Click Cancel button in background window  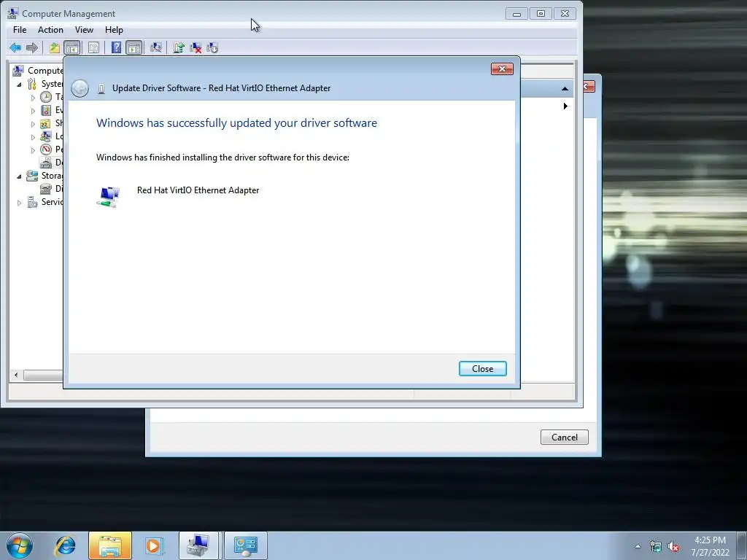(x=565, y=437)
